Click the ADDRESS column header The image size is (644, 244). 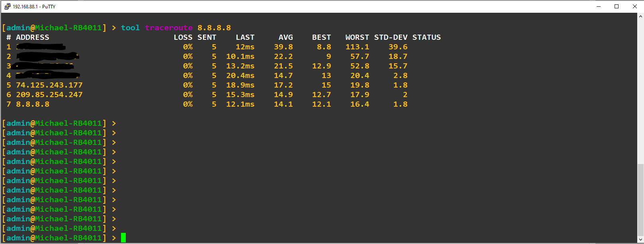[33, 37]
